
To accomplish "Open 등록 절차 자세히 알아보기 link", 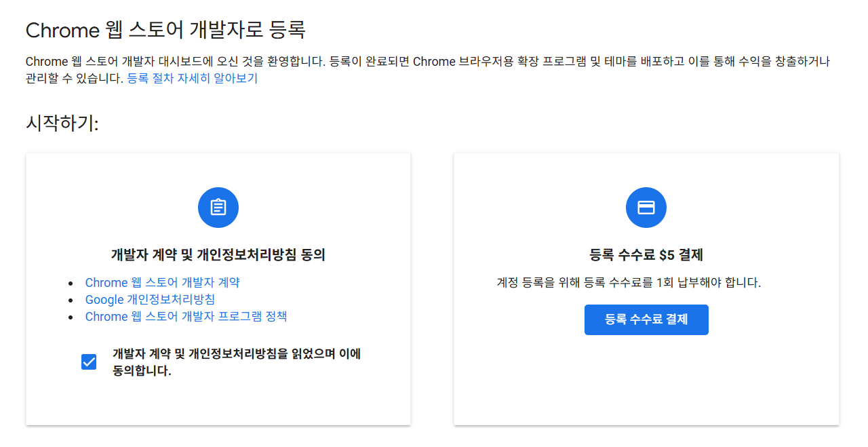I will (193, 78).
